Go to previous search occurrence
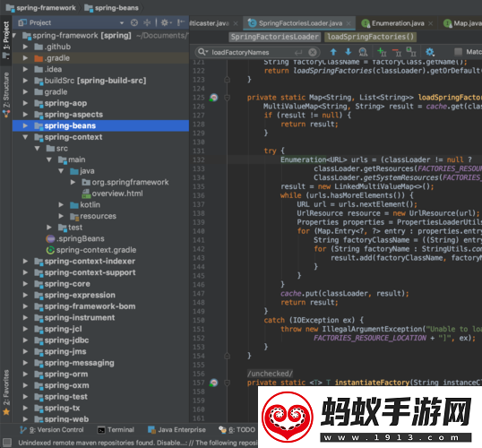482x448 pixels. 333,52
